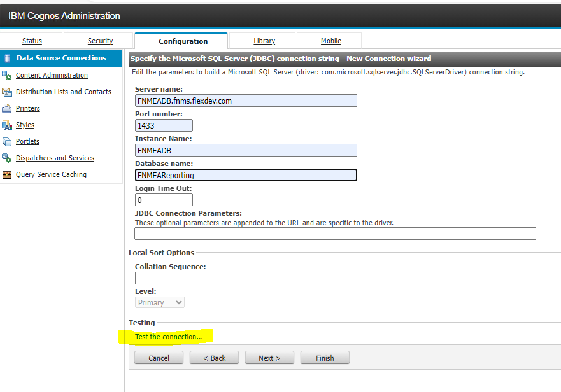561x392 pixels.
Task: Click the Next button
Action: coord(269,358)
